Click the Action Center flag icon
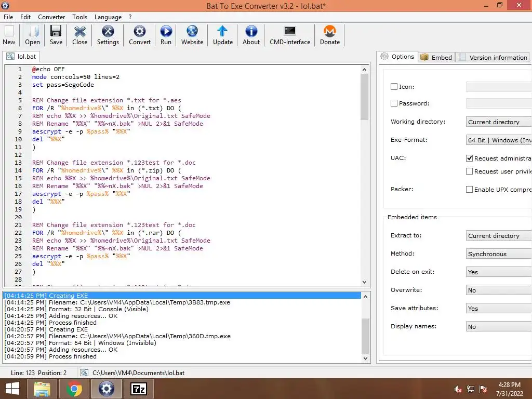Screen dimensions: 532x399 [483, 389]
